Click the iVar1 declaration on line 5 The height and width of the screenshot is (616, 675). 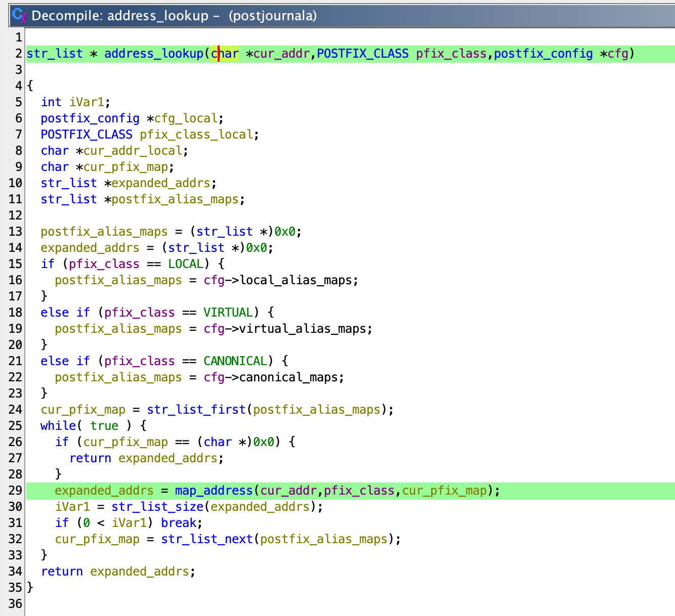pos(87,102)
